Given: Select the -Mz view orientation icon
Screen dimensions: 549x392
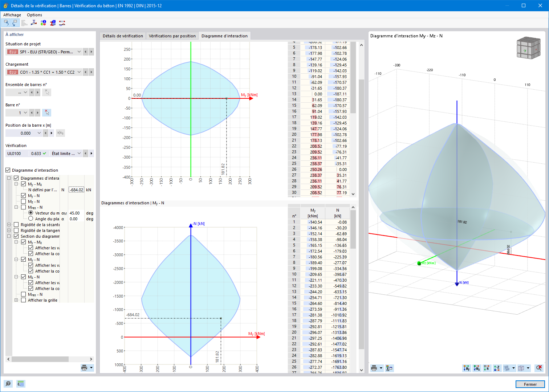Looking at the screenshot, I should coord(476,368).
